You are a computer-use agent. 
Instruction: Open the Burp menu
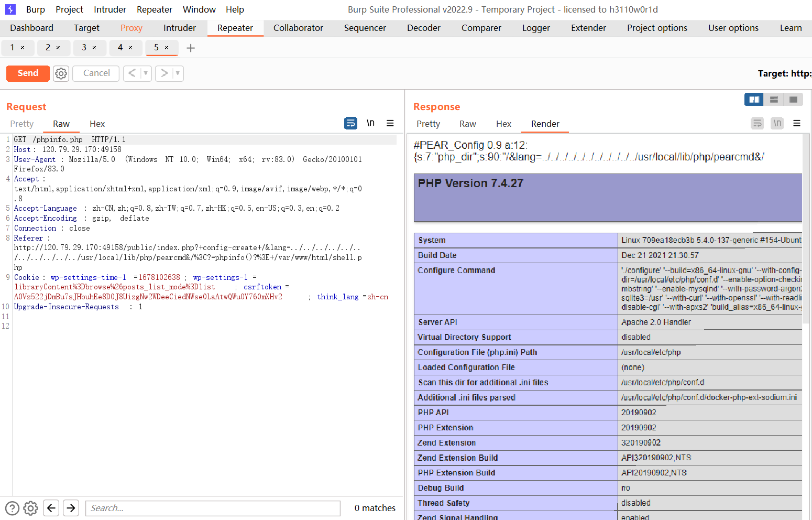tap(36, 9)
